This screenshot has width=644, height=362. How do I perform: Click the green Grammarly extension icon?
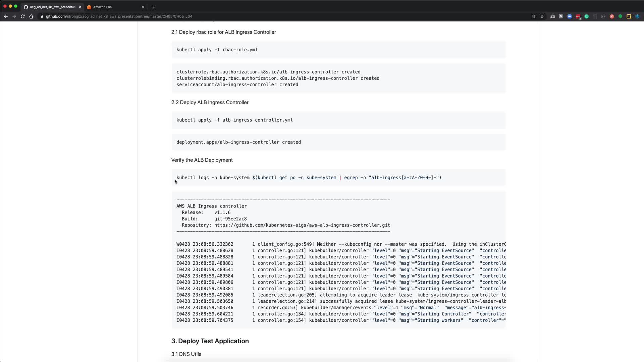587,16
